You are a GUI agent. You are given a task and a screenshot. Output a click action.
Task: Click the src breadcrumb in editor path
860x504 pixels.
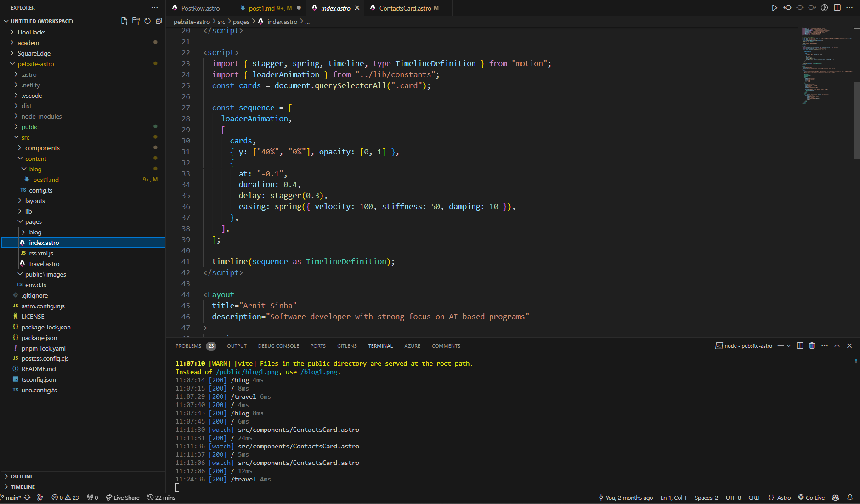221,22
